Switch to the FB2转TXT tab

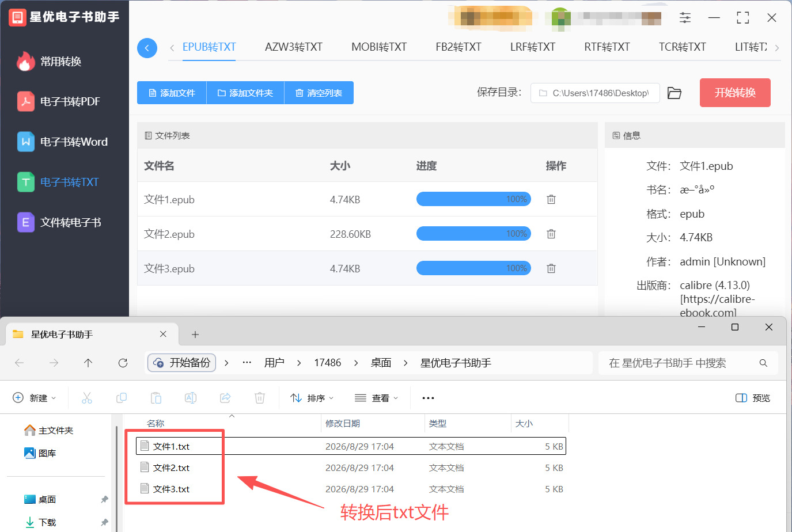[458, 47]
